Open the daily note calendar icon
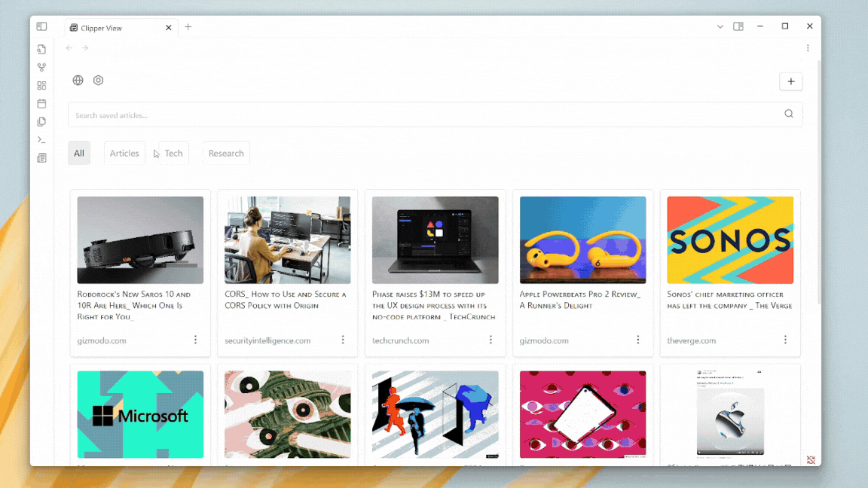Screen dimensions: 868x488 click(x=41, y=103)
